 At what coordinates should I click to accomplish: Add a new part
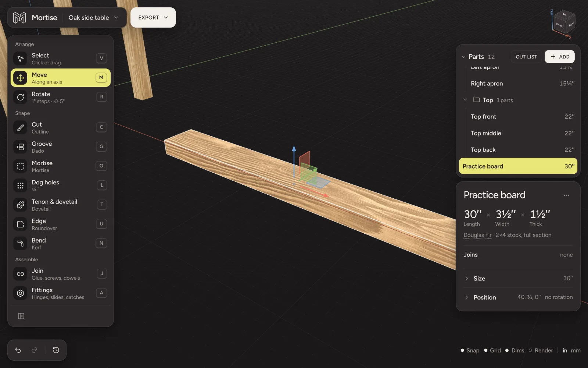point(560,57)
